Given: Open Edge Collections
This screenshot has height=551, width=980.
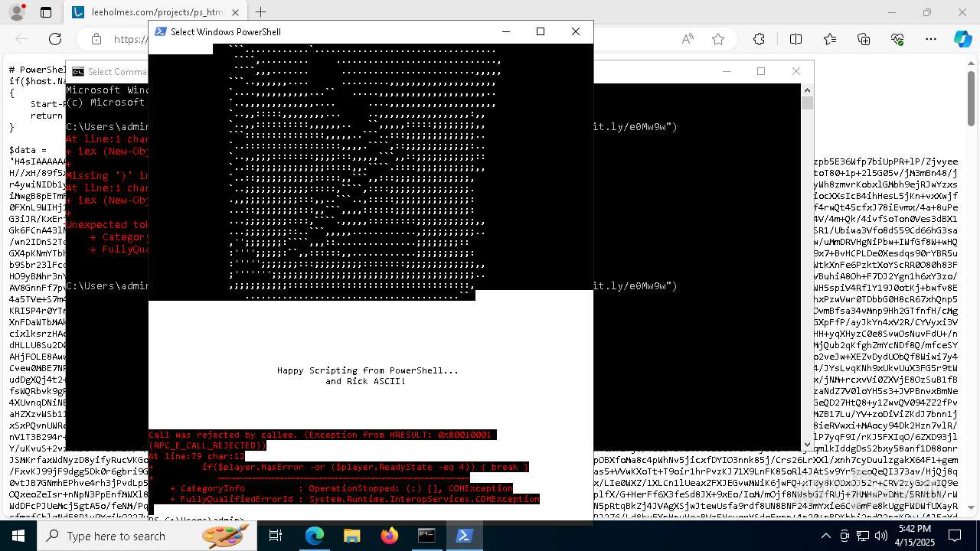Looking at the screenshot, I should 864,39.
